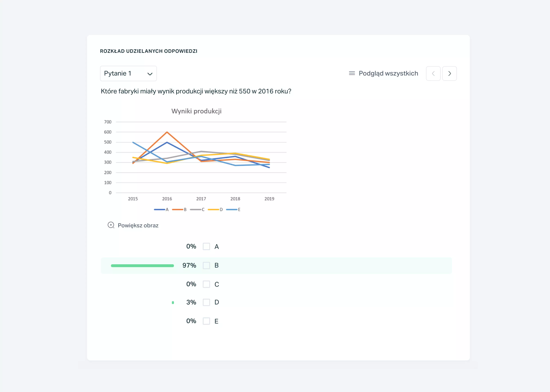Click legend entry E in chart

click(x=233, y=210)
